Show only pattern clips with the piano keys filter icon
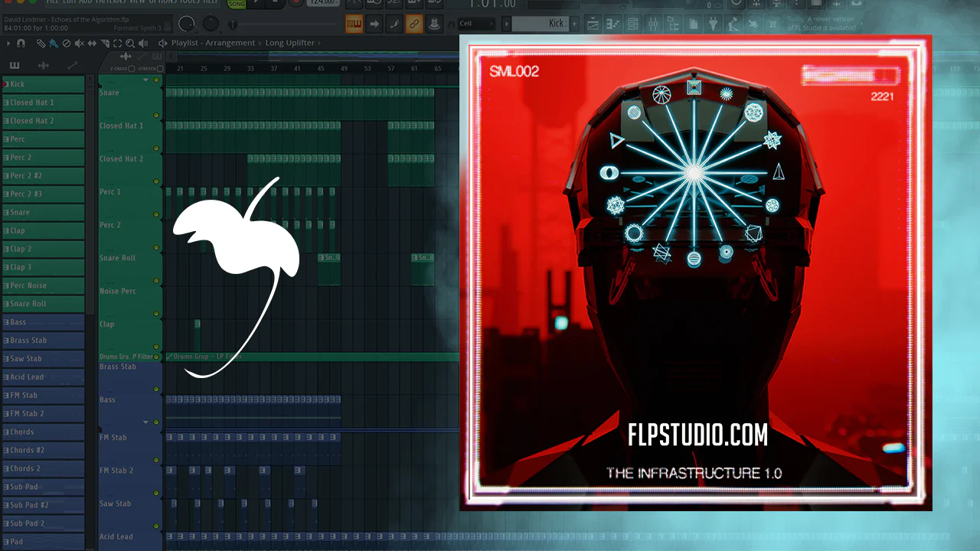This screenshot has width=980, height=551. 15,66
